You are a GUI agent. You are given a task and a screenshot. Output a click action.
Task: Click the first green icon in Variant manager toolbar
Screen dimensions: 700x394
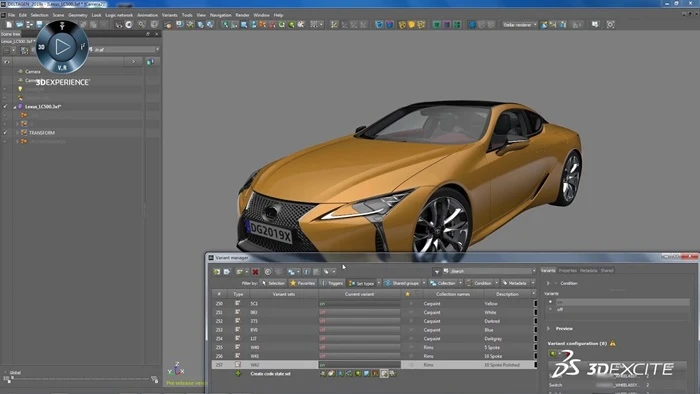217,272
